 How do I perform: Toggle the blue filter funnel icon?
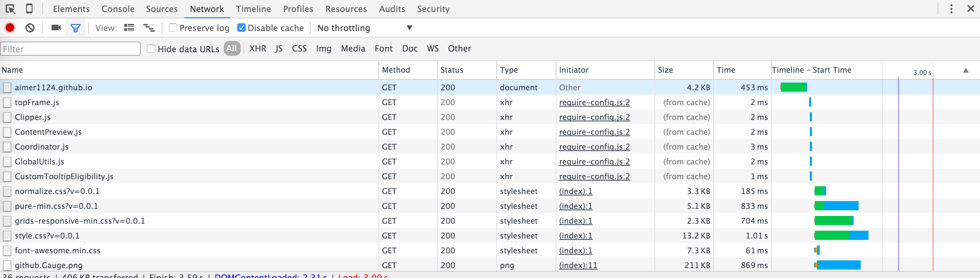[75, 28]
